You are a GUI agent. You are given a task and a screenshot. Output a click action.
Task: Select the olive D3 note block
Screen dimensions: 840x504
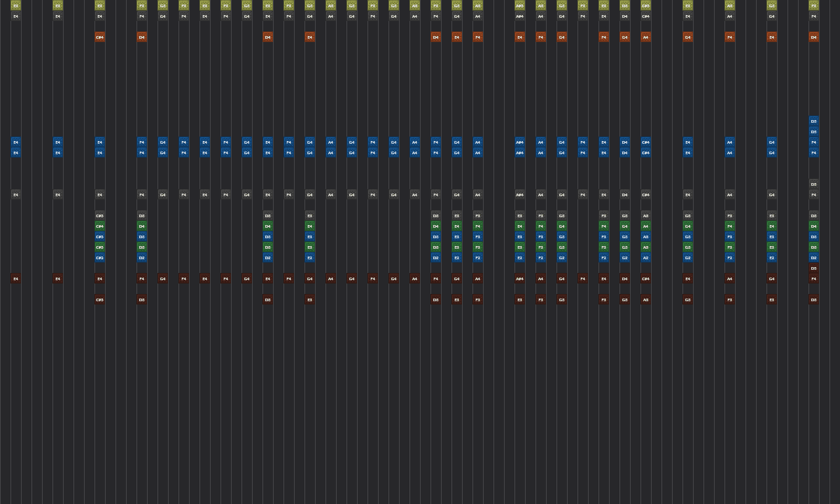coord(625,5)
